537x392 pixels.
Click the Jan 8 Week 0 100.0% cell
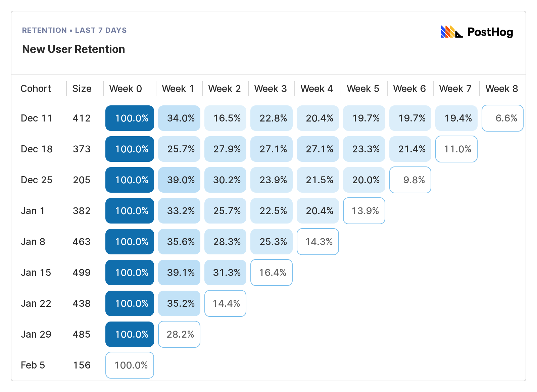coord(130,242)
